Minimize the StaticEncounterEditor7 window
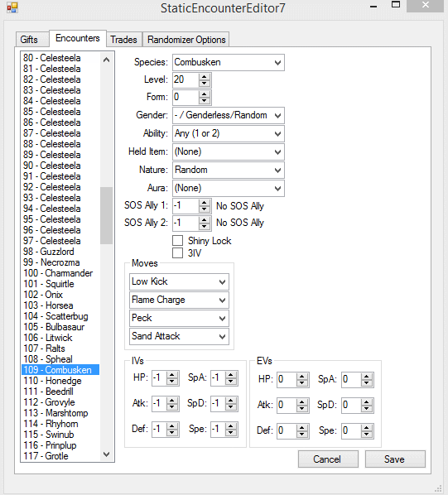The image size is (448, 495). tap(373, 7)
